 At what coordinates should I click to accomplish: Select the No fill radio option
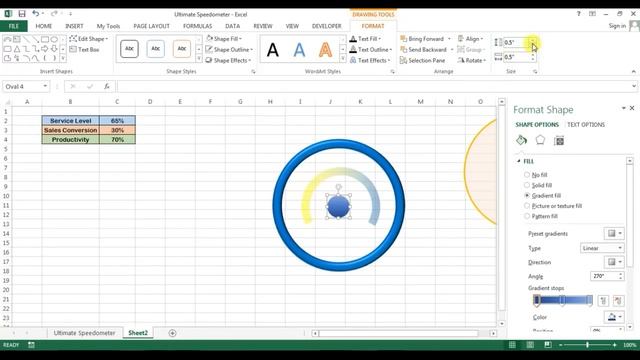[527, 175]
